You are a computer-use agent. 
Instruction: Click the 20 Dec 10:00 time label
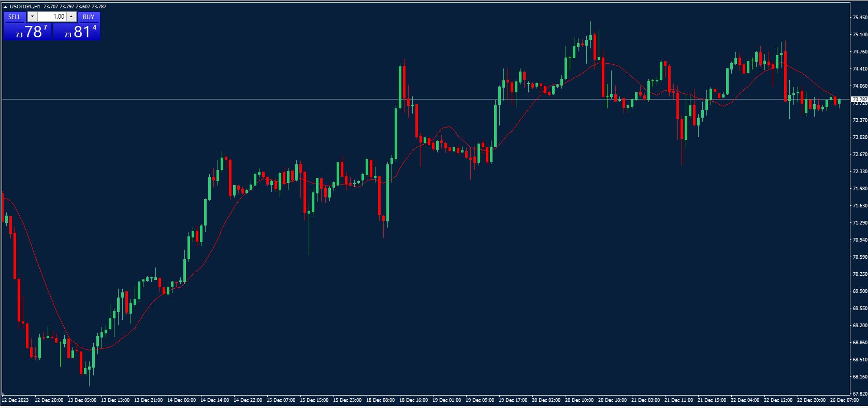579,400
